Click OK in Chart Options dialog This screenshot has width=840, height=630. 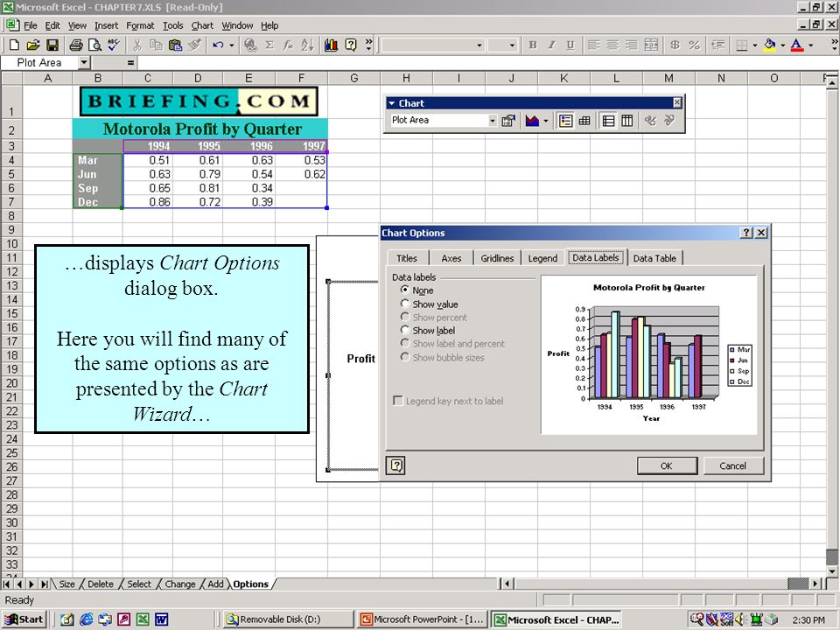coord(667,465)
